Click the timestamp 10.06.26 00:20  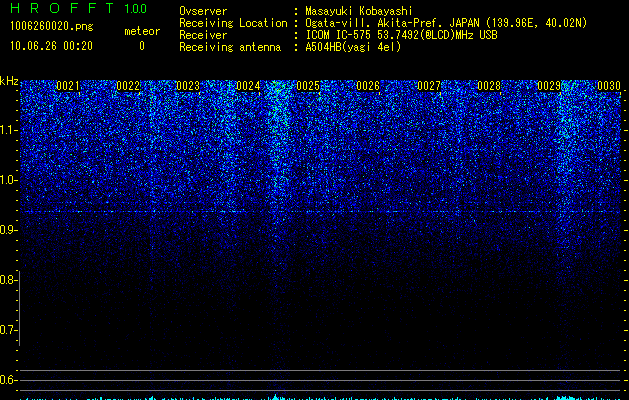pos(51,46)
